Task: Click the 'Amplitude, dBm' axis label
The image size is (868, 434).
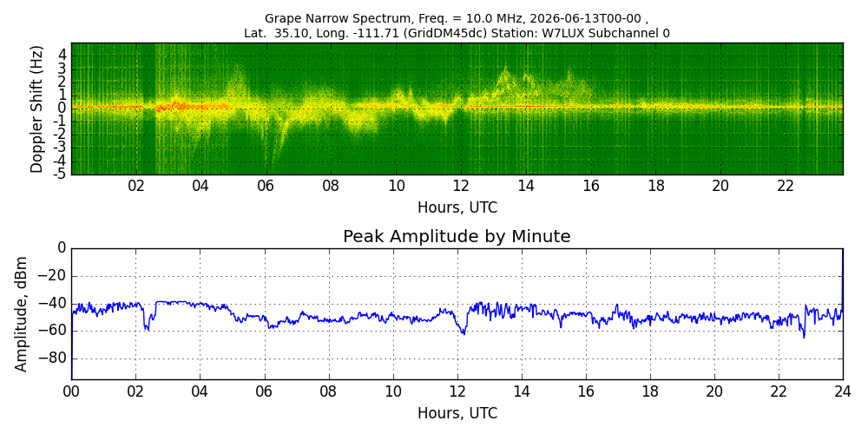Action: (21, 314)
